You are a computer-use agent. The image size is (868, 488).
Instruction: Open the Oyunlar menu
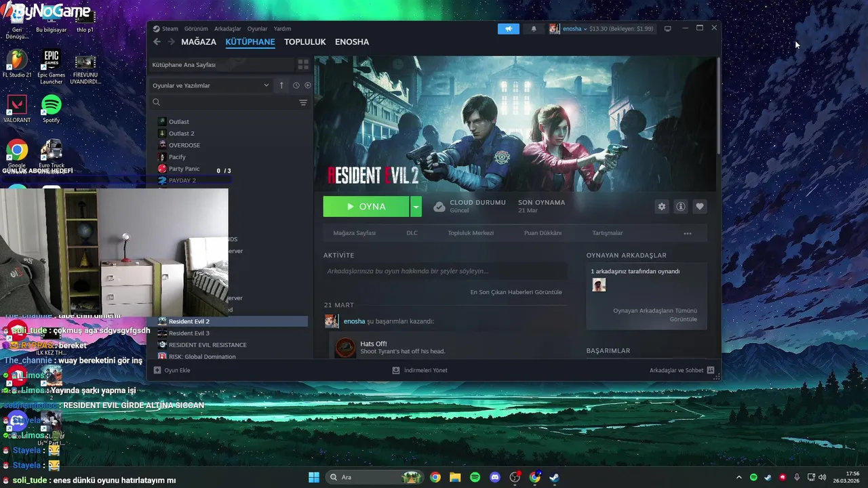(x=257, y=28)
